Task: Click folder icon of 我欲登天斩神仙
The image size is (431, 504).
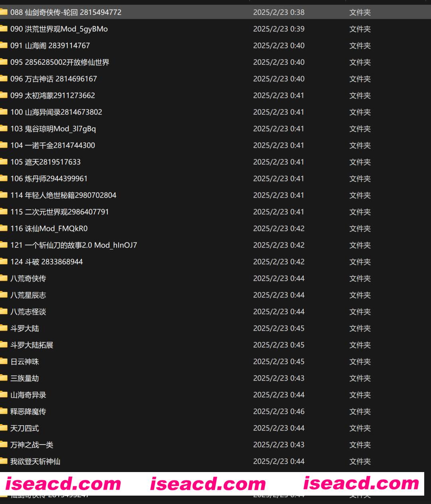Action: [4, 461]
